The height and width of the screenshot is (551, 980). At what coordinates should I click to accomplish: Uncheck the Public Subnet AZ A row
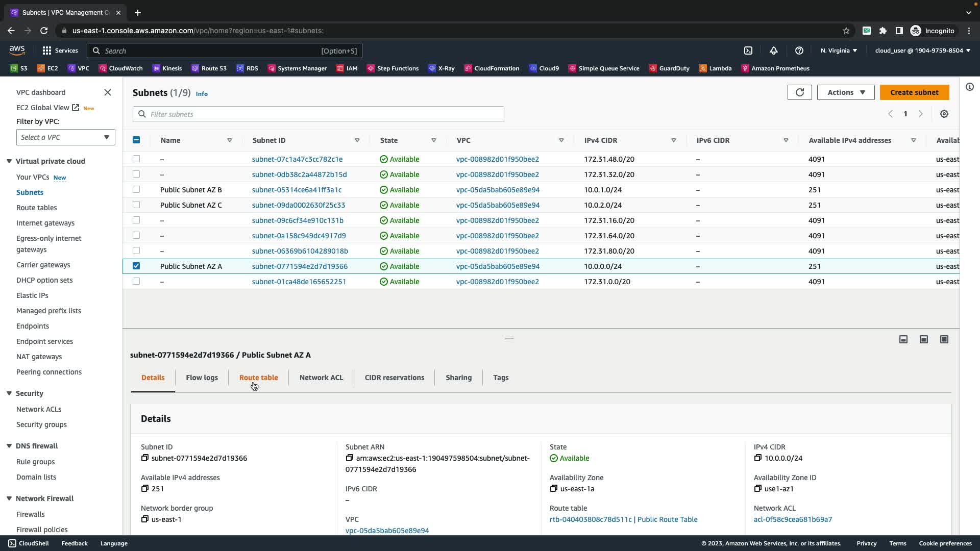pyautogui.click(x=136, y=266)
